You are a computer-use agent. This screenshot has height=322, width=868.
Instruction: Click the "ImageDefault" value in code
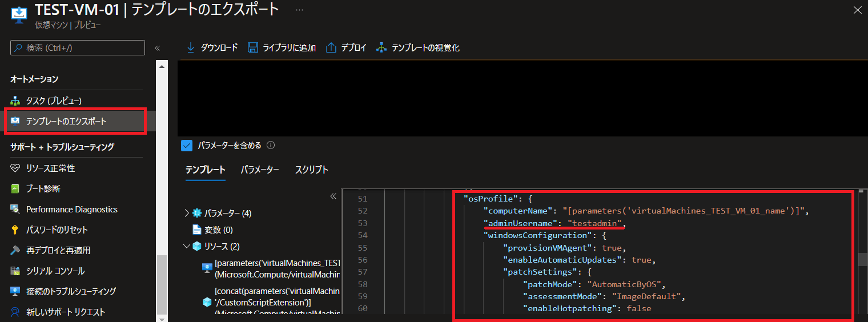[x=648, y=296]
